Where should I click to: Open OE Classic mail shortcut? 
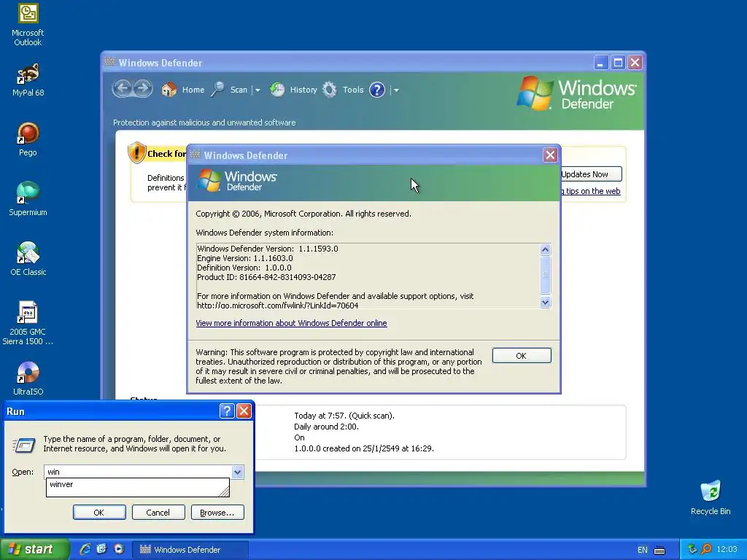28,259
